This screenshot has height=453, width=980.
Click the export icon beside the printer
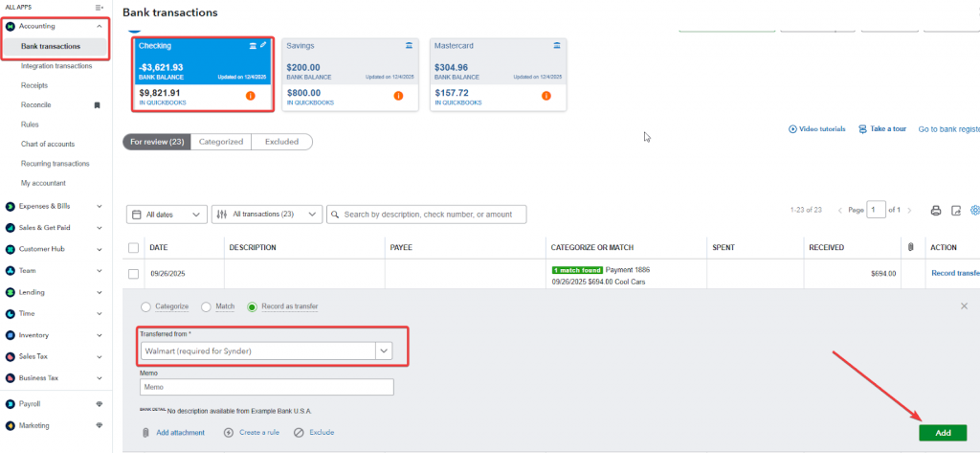click(955, 211)
